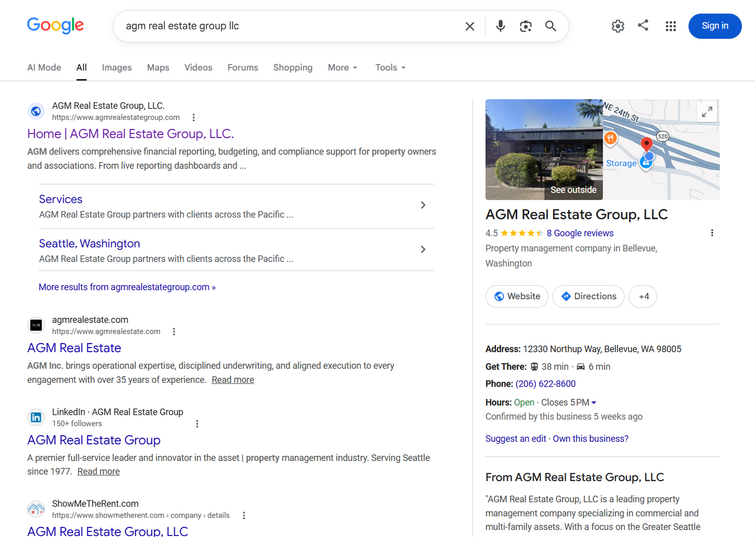Click Read more on LinkedIn snippet
The image size is (756, 537).
coord(99,472)
